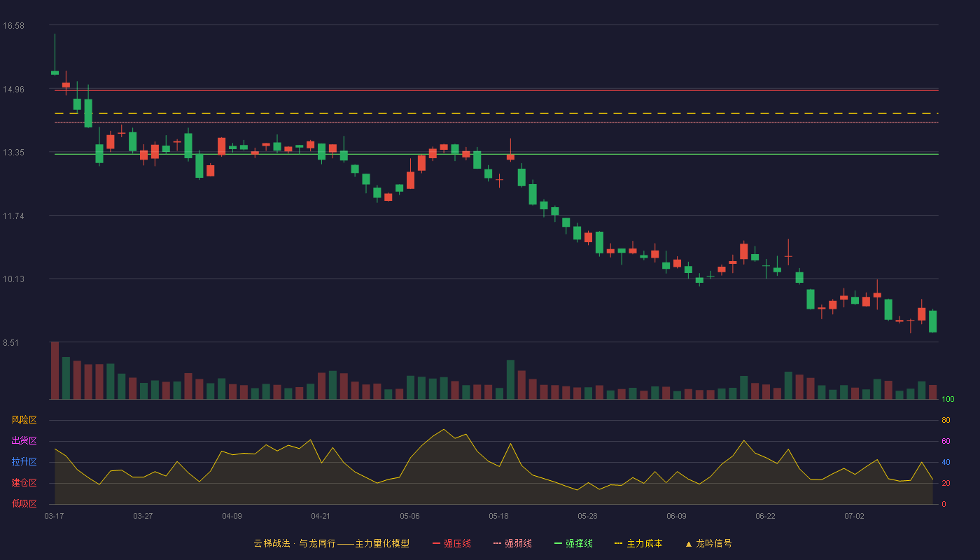Toggle the 主力成本 legend item
Screen dimensions: 980x560
pos(638,543)
